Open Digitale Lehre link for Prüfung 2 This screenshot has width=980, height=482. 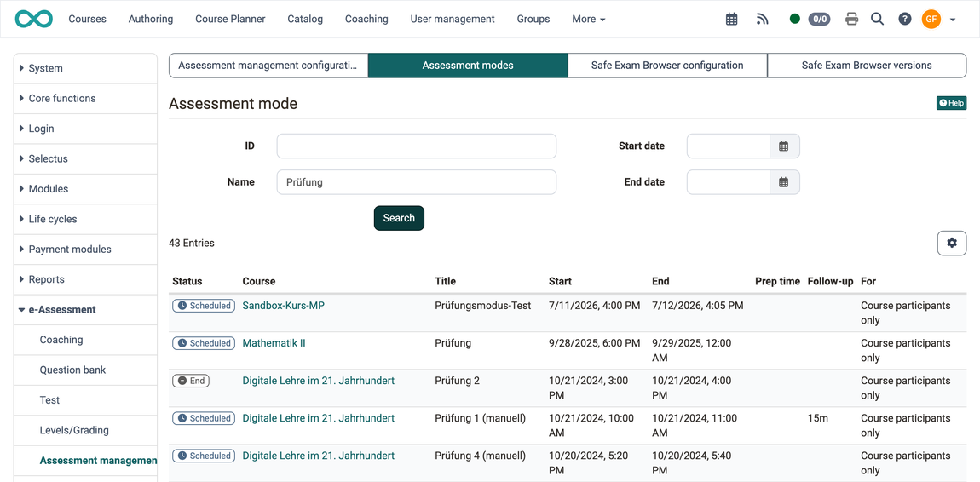[319, 381]
